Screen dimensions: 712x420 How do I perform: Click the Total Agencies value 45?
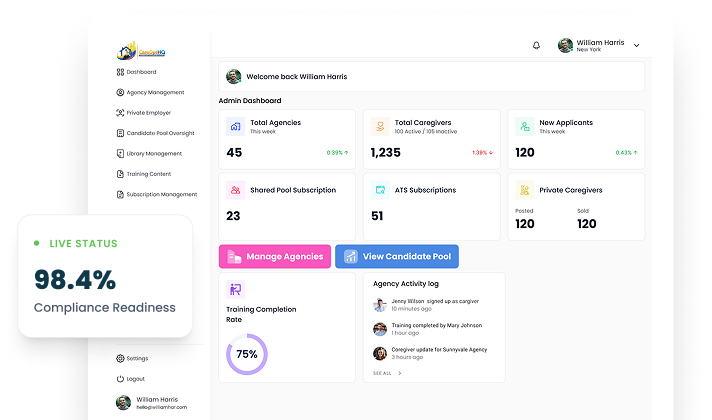coord(234,153)
